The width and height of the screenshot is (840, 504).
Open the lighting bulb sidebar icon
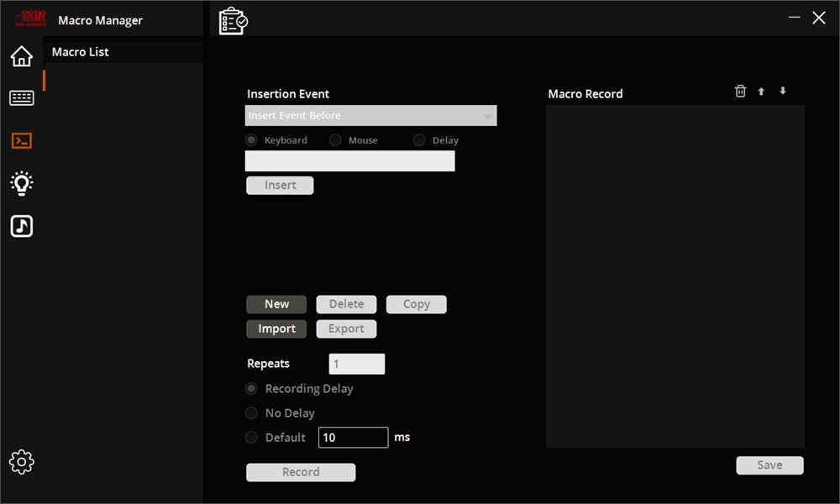tap(22, 183)
